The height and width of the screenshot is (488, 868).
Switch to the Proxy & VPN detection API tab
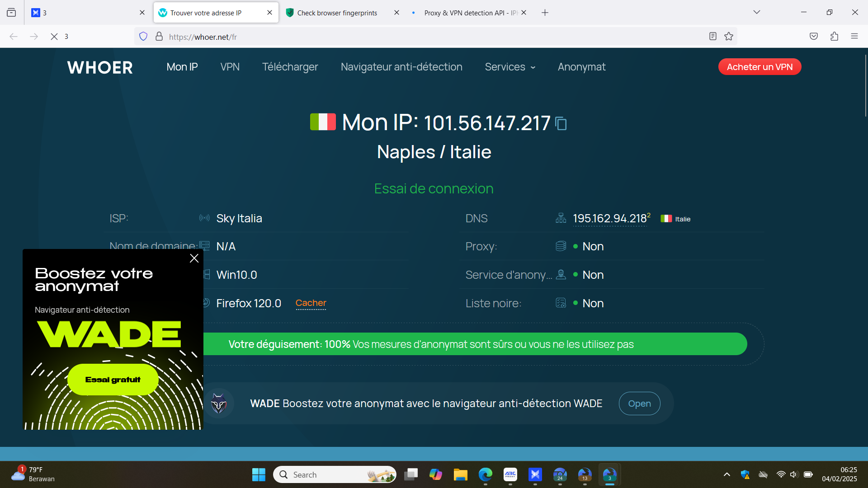coord(470,13)
